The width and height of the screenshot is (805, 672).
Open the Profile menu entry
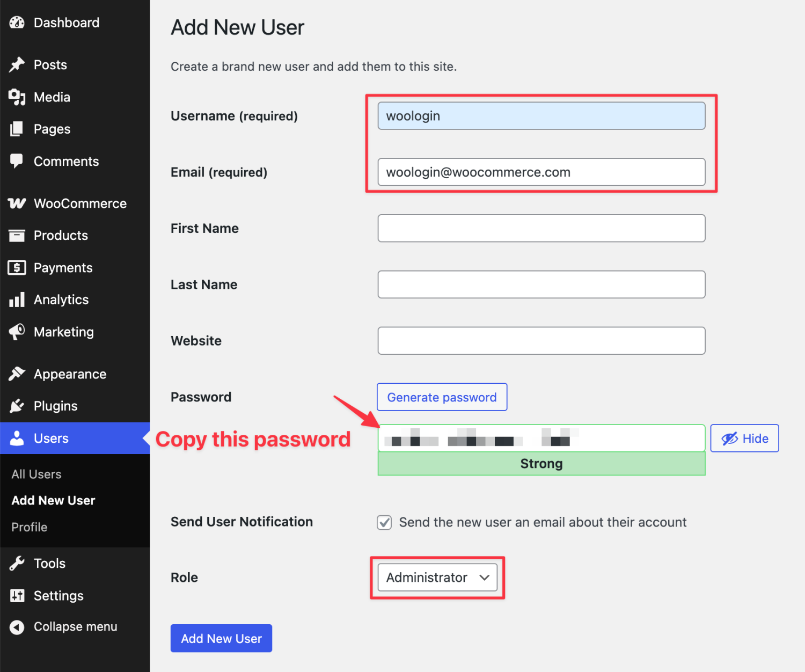click(29, 527)
